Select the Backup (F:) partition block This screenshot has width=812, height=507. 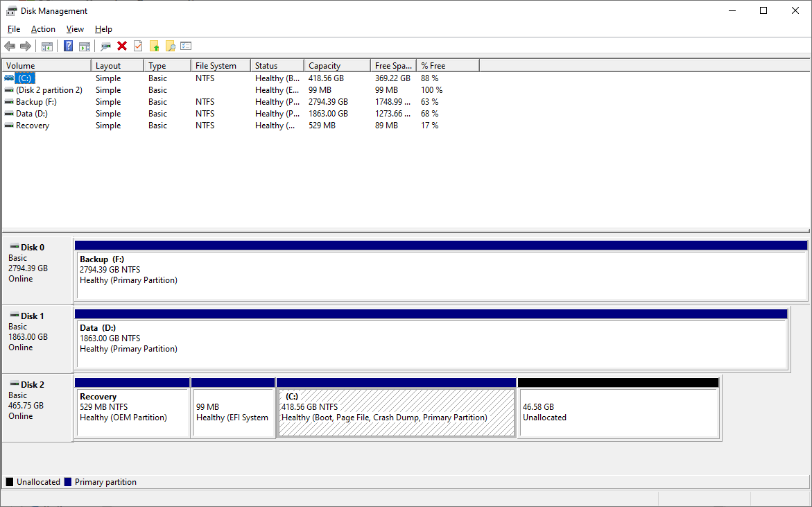coord(441,270)
